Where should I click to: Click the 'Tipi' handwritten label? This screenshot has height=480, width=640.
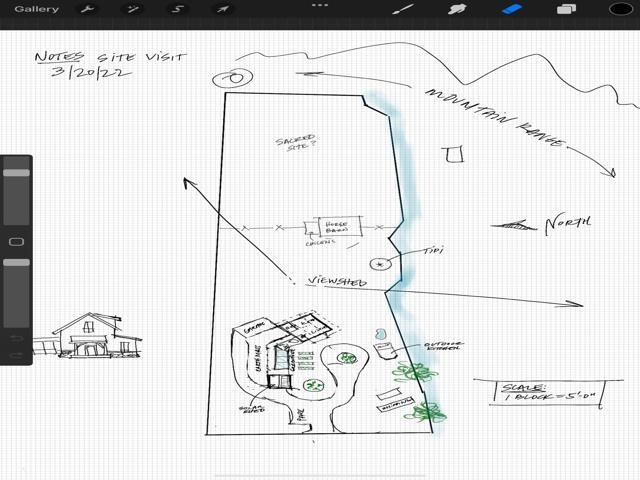click(x=433, y=250)
